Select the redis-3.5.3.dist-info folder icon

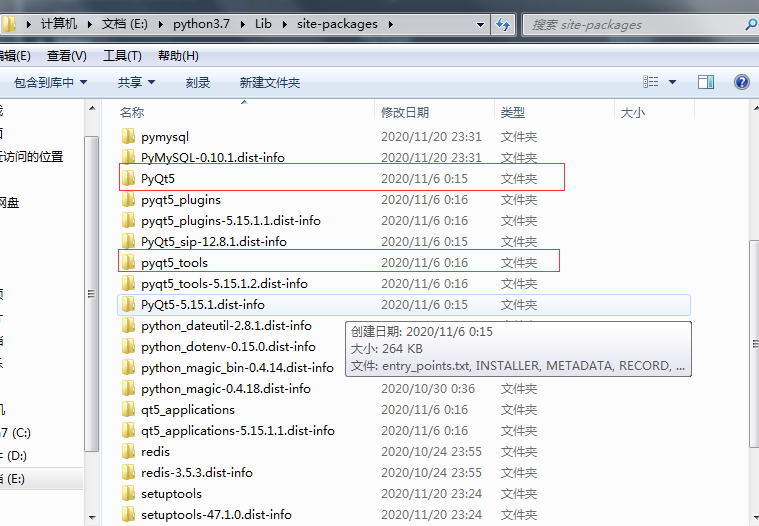click(x=128, y=472)
